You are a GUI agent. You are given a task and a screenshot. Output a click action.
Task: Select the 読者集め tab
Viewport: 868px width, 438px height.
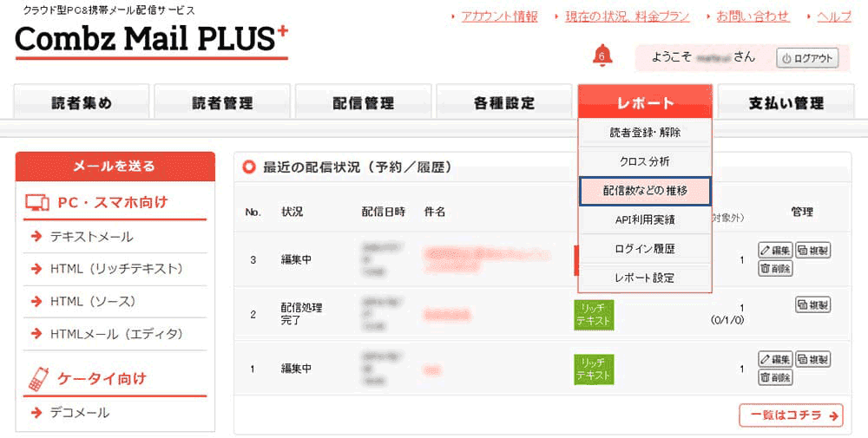(x=82, y=102)
